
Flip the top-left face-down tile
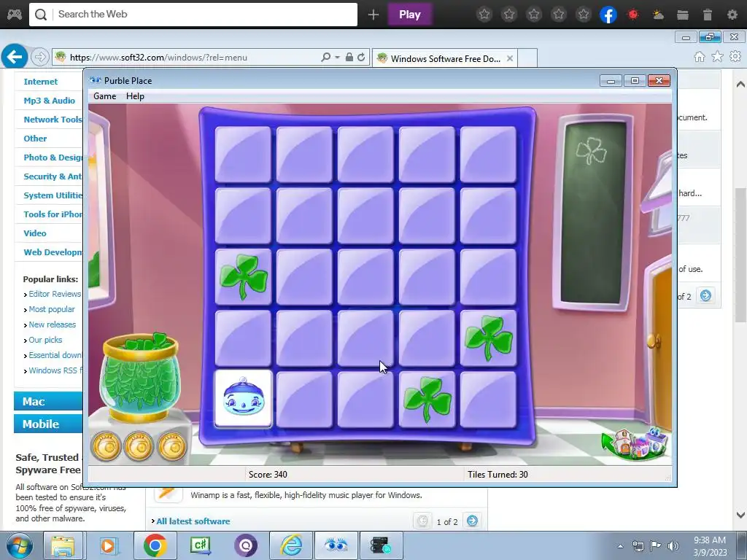coord(244,155)
